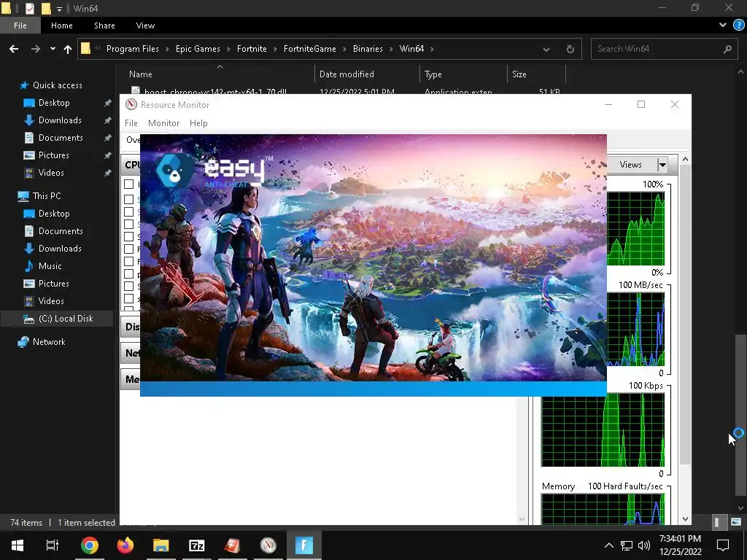Click the Resource Monitor graphs scrollbar down arrow
Image resolution: width=747 pixels, height=560 pixels.
(x=685, y=519)
